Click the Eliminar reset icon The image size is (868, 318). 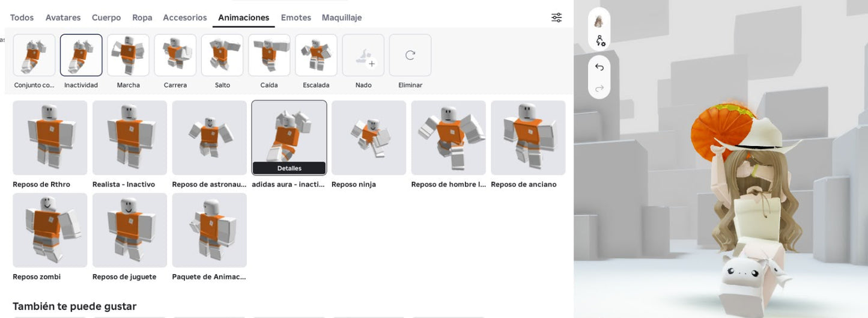pyautogui.click(x=410, y=55)
